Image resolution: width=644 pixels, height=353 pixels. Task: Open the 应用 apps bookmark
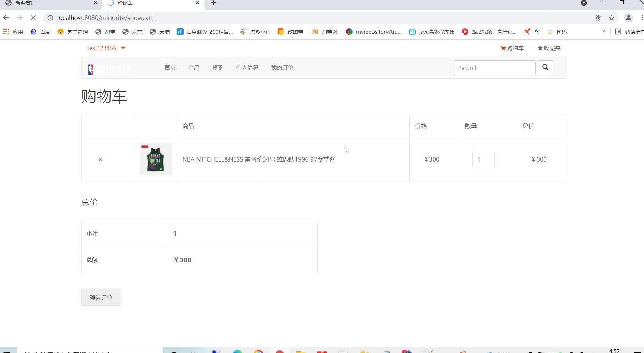click(x=13, y=32)
